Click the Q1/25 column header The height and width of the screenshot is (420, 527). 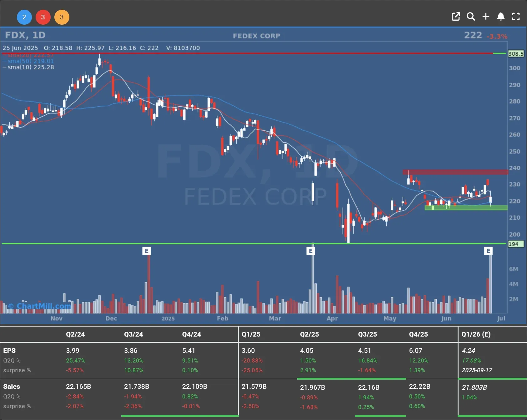[x=251, y=334]
